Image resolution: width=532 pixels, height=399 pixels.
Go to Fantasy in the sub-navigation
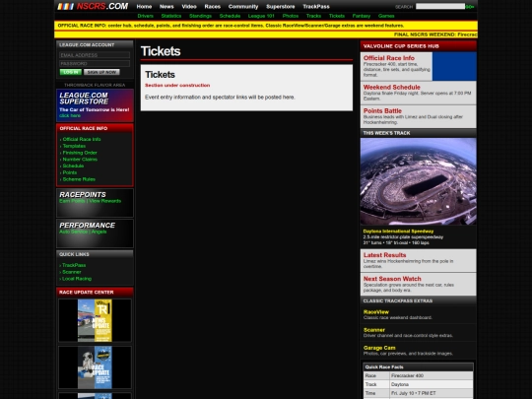pyautogui.click(x=362, y=16)
